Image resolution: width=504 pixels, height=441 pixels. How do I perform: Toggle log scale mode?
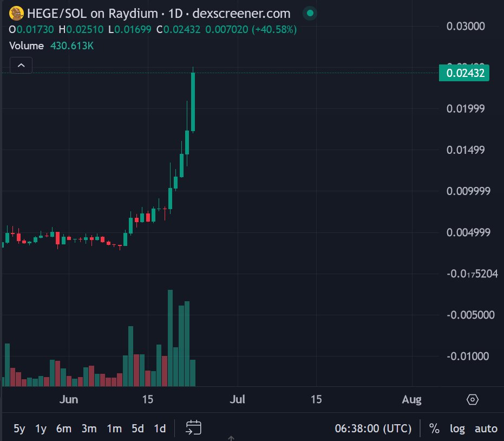457,429
